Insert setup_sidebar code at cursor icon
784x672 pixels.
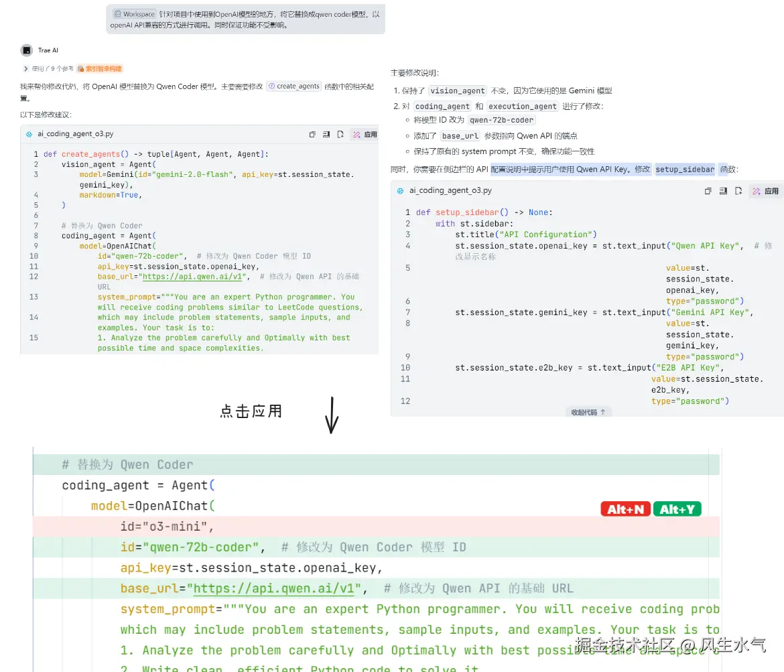coord(723,191)
